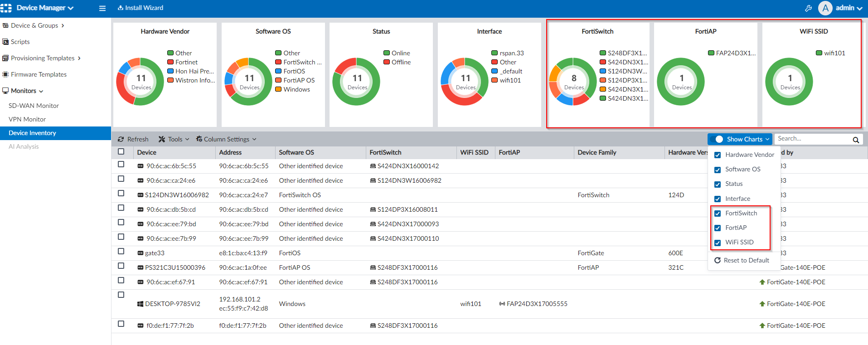Screen dimensions: 868x345
Task: Click the FortiSwitch donut chart
Action: [573, 82]
